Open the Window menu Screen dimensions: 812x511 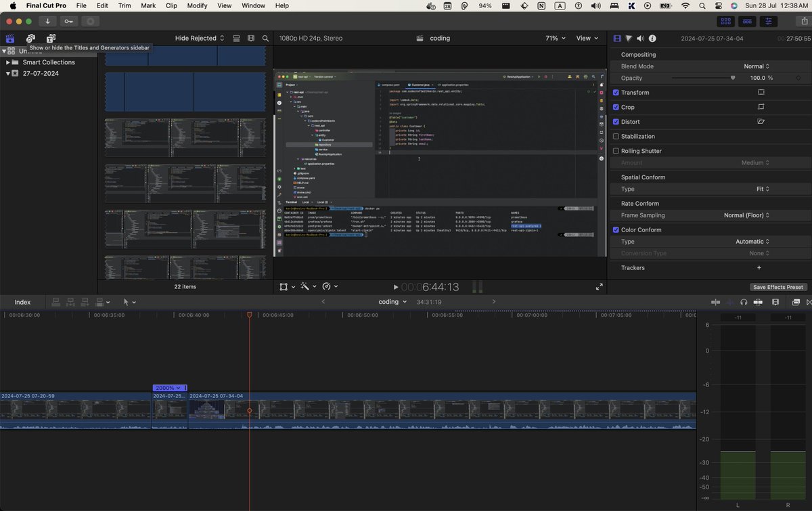tap(253, 5)
